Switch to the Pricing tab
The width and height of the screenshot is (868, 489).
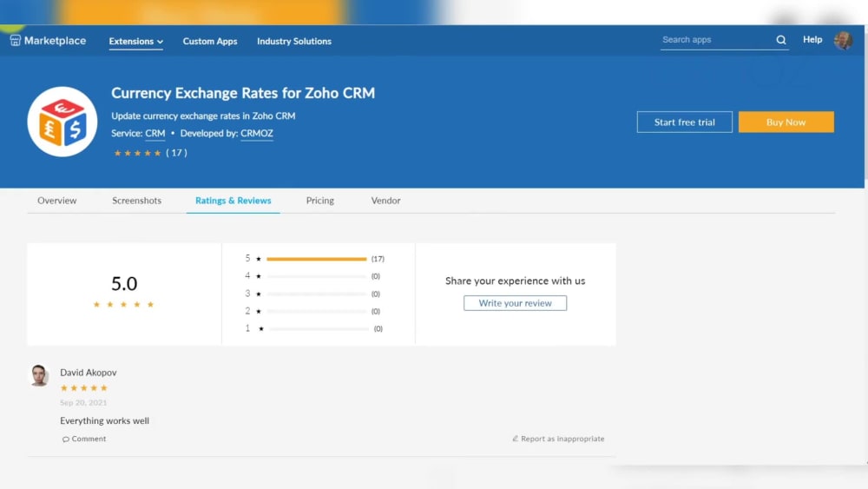[320, 201]
